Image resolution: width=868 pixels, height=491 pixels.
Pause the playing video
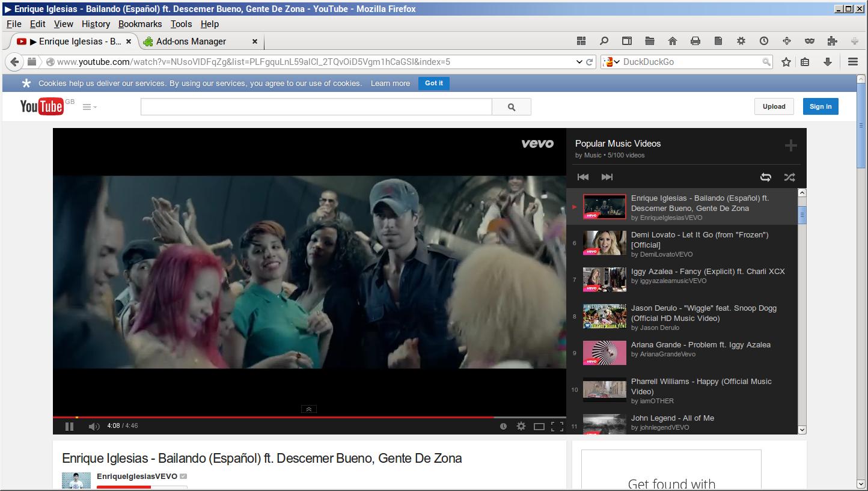pyautogui.click(x=69, y=426)
